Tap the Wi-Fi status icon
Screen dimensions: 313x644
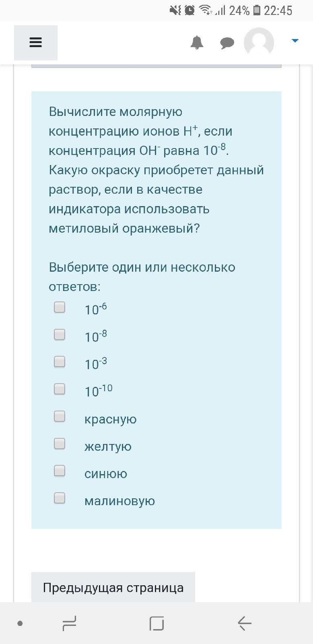point(204,10)
